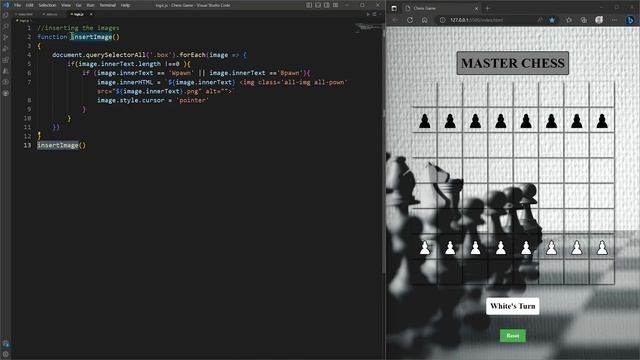Click the White's Turn label on chess page

(513, 306)
